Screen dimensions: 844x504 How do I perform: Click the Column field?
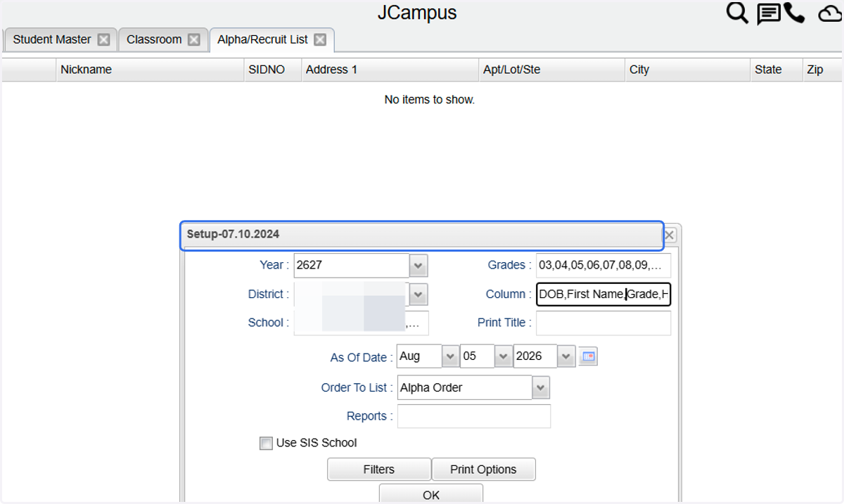click(x=603, y=295)
